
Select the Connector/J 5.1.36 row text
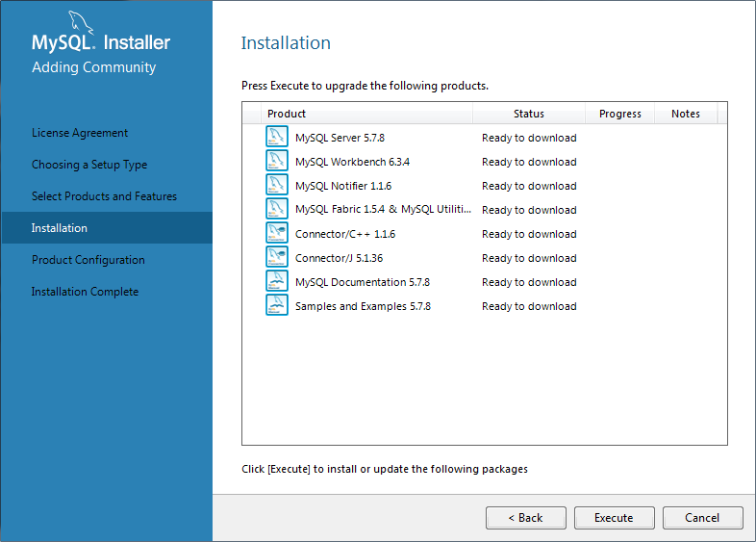pos(339,259)
